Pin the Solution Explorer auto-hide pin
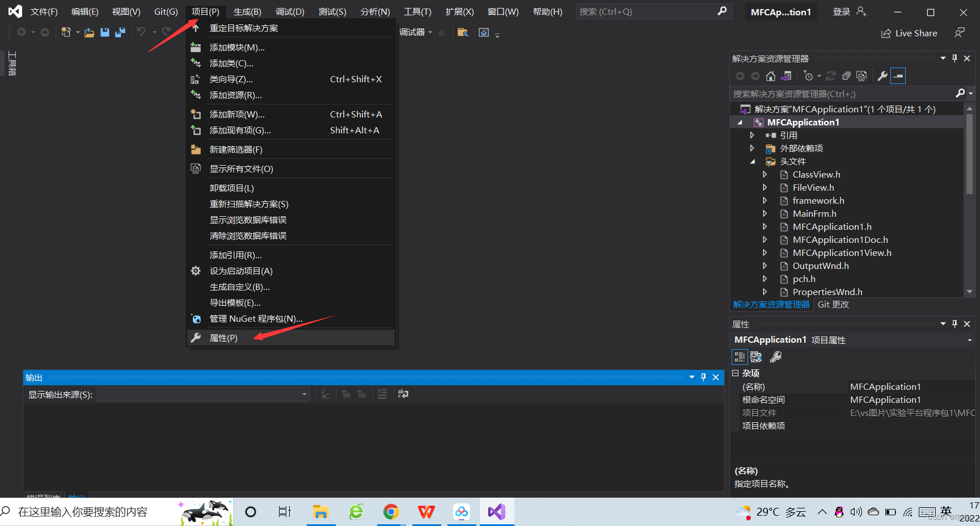Screen dimensions: 980x526 pyautogui.click(x=954, y=58)
